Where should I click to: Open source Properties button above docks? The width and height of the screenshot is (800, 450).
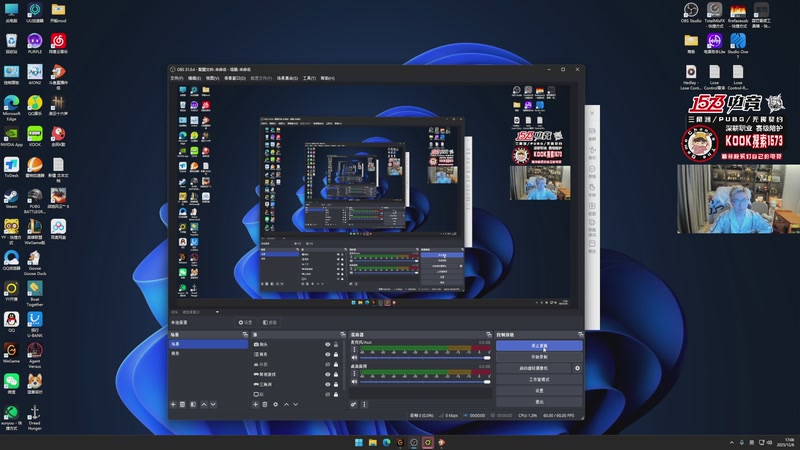click(x=245, y=322)
